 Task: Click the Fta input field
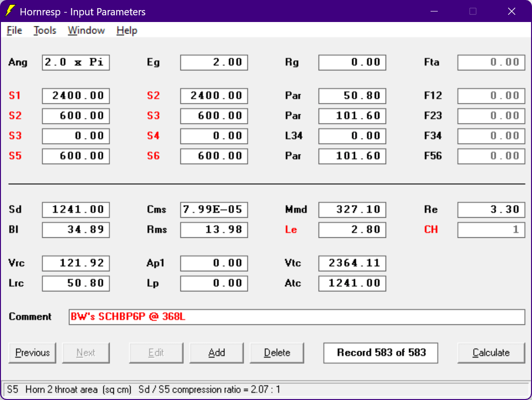(491, 62)
